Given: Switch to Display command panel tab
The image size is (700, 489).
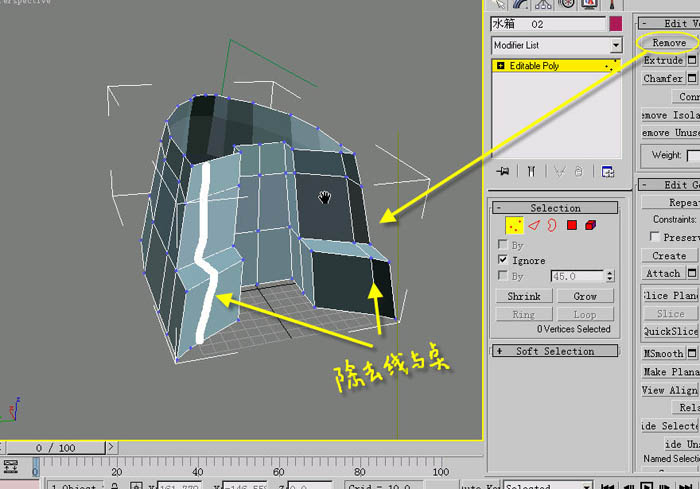Looking at the screenshot, I should pyautogui.click(x=589, y=4).
